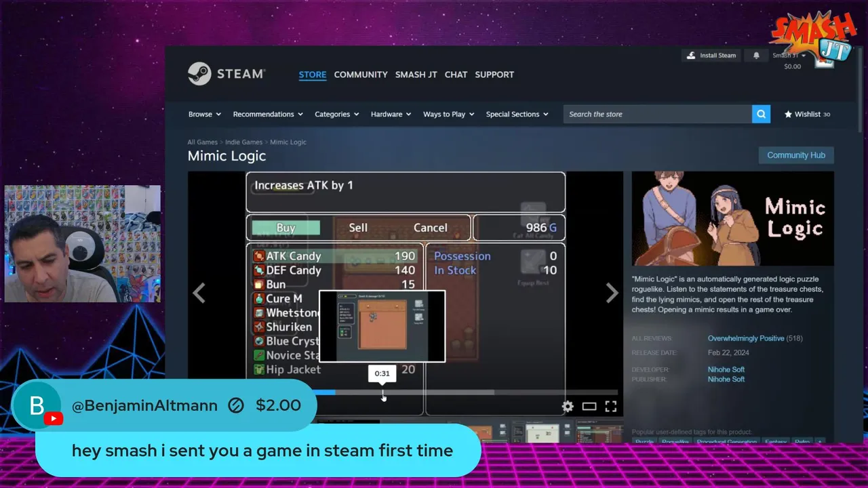Click the Cancel option in video
The image size is (868, 488).
pos(430,228)
